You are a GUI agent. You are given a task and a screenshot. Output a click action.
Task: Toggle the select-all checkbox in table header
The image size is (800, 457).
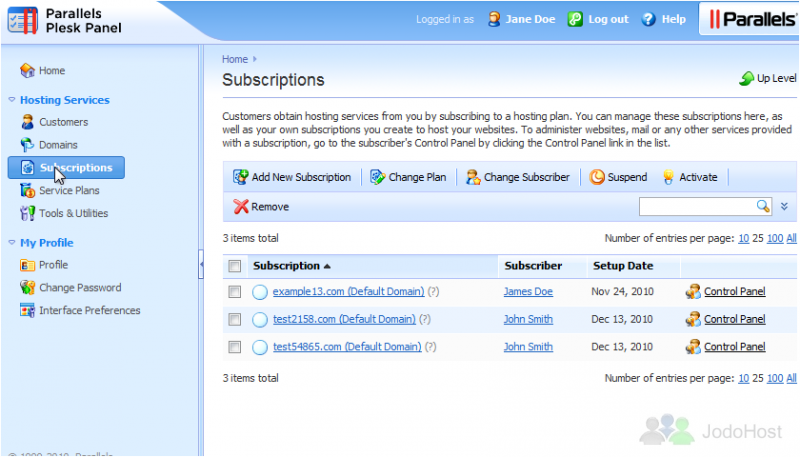[x=235, y=266]
